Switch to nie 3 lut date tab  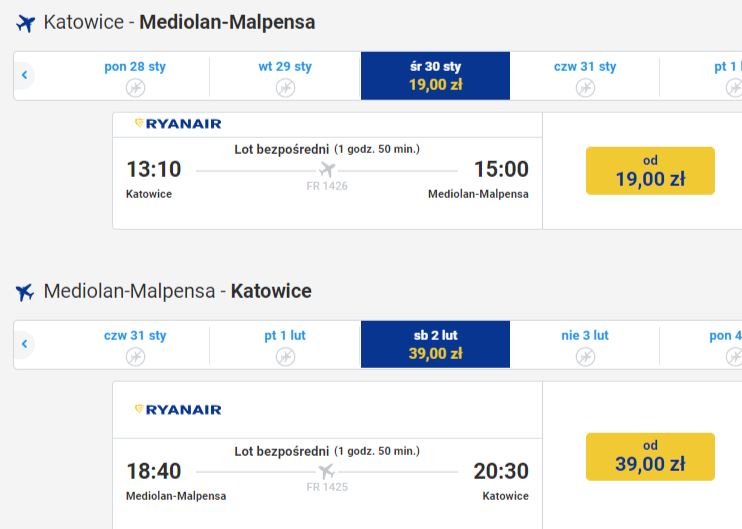585,344
